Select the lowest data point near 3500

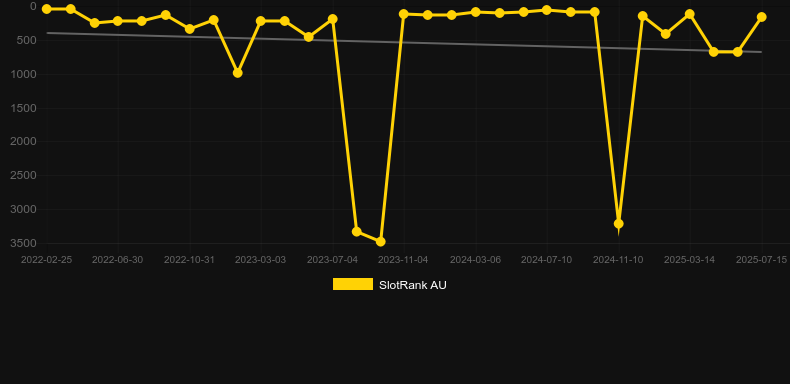[x=381, y=242]
